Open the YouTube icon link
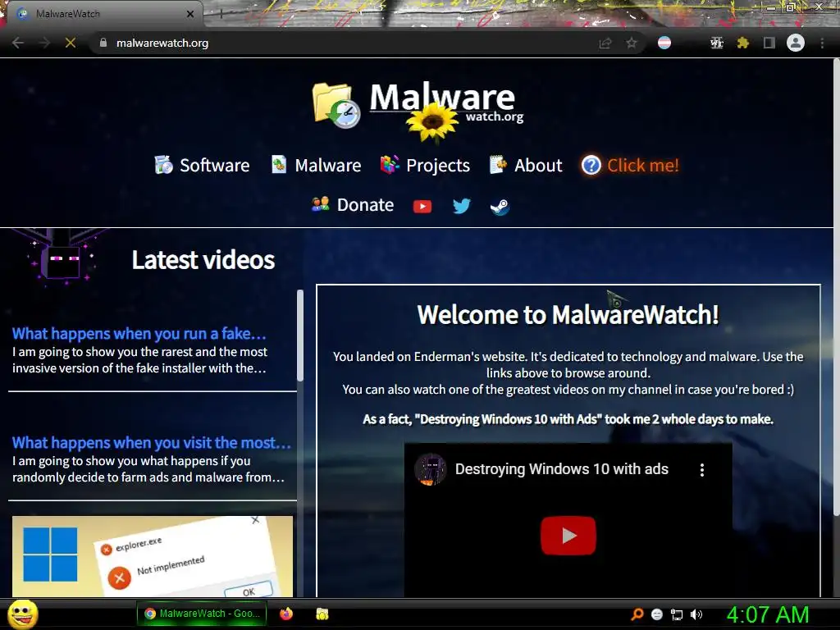This screenshot has width=840, height=630. coord(422,206)
